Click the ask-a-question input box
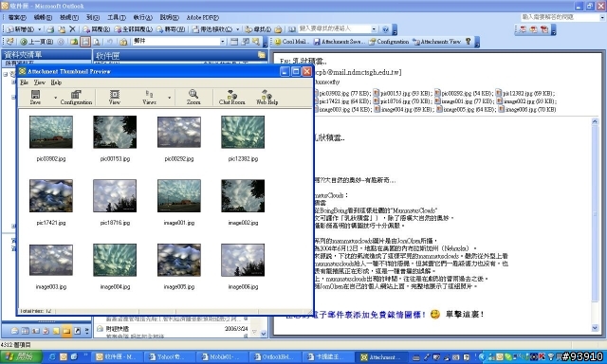 coord(560,17)
